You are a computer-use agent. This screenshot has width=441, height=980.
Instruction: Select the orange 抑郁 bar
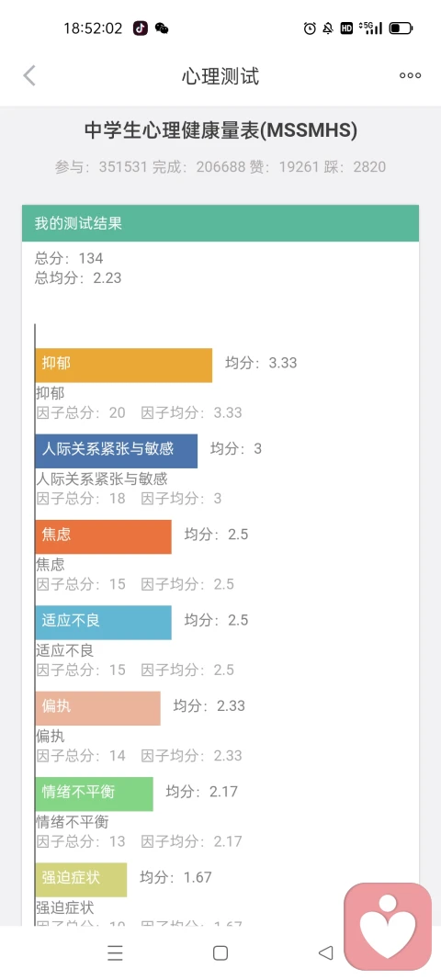pyautogui.click(x=124, y=365)
